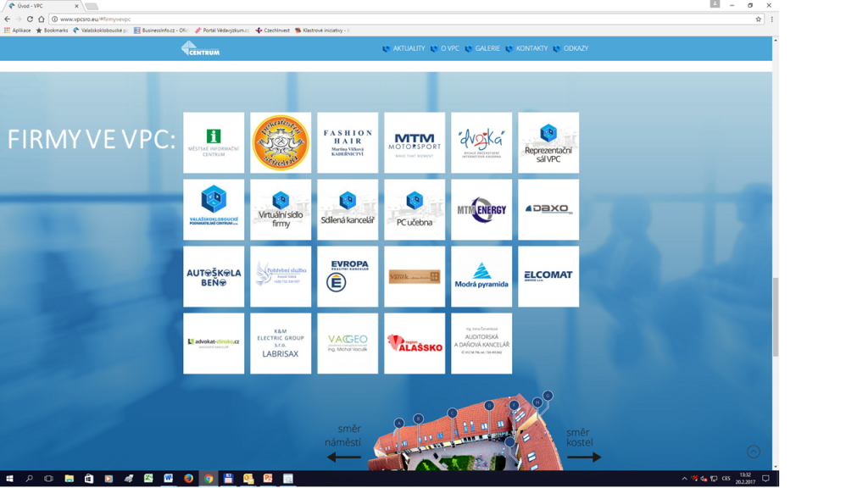Screen dimensions: 868x488
Task: Open the Portál Vědavýzkum.cz bookmark
Action: click(221, 30)
